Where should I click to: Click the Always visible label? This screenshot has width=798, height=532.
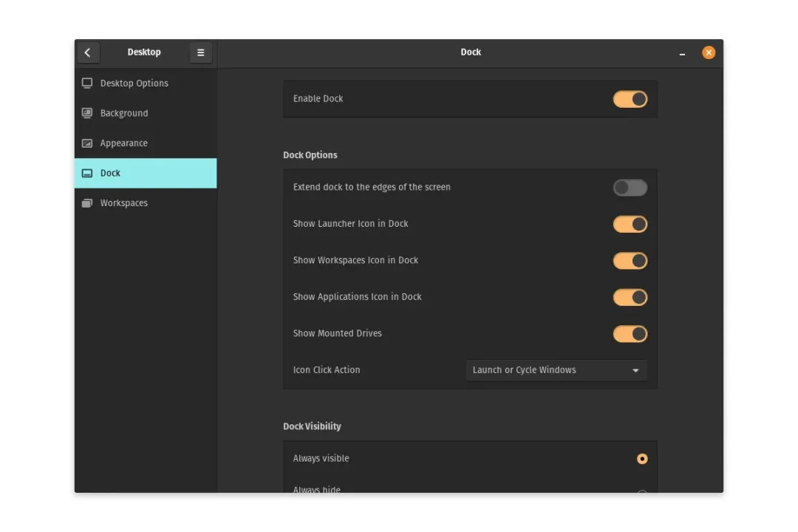pyautogui.click(x=321, y=458)
